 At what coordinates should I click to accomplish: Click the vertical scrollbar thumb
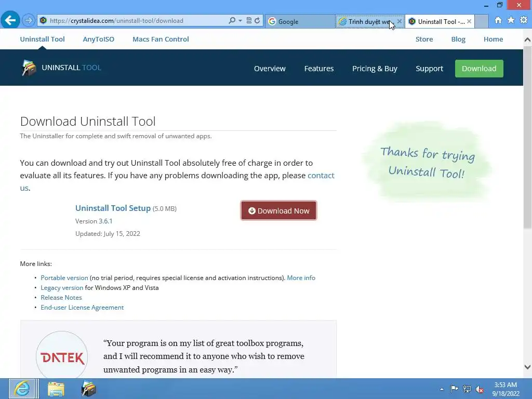(527, 137)
